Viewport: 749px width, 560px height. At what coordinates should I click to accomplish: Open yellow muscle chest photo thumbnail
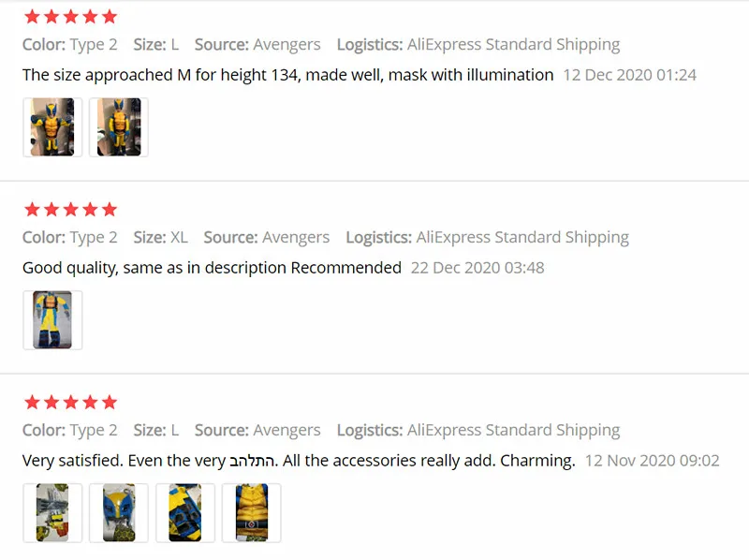pyautogui.click(x=252, y=512)
